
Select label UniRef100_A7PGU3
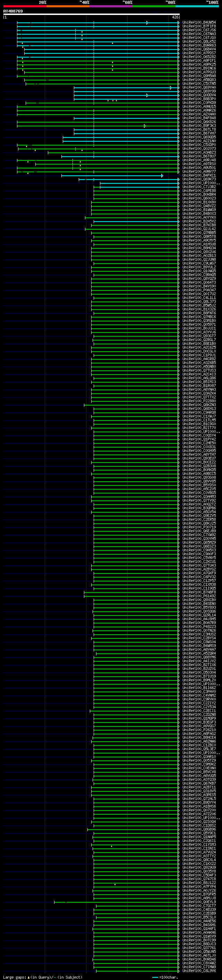tap(199, 72)
